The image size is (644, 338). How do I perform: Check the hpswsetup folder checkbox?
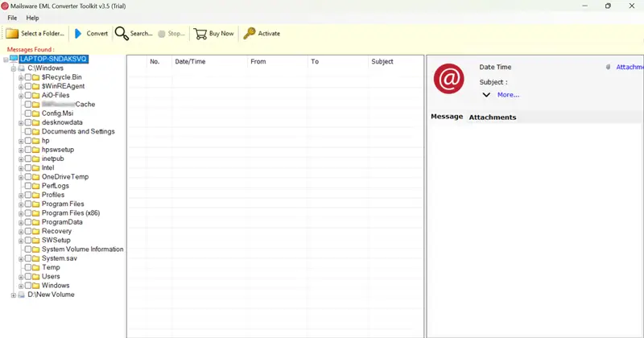click(x=28, y=150)
